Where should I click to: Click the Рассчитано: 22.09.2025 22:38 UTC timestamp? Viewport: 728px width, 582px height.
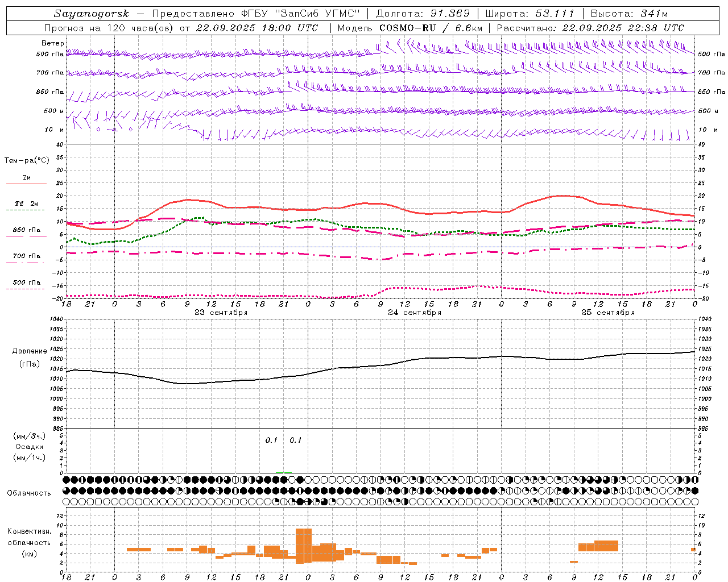coord(590,28)
